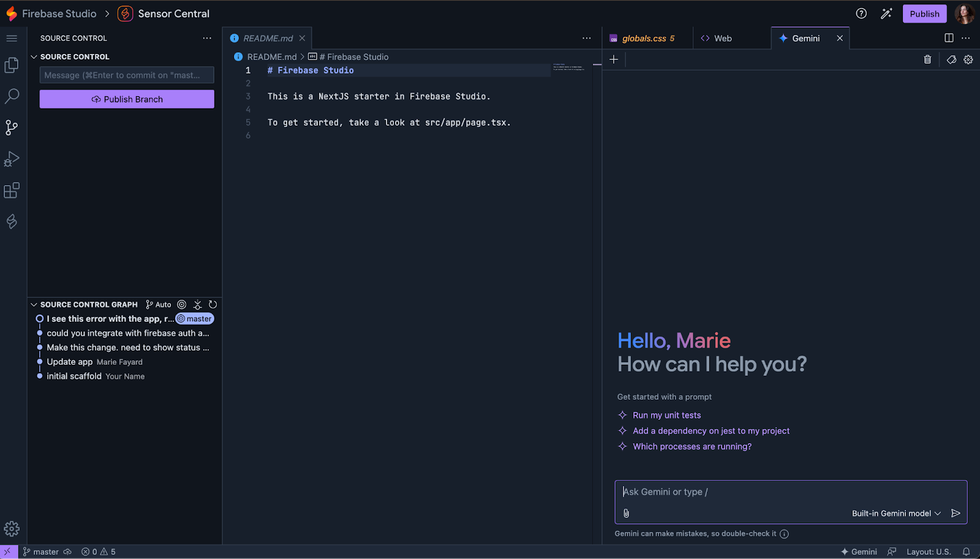Split the right editor layout
This screenshot has height=559, width=980.
(949, 38)
